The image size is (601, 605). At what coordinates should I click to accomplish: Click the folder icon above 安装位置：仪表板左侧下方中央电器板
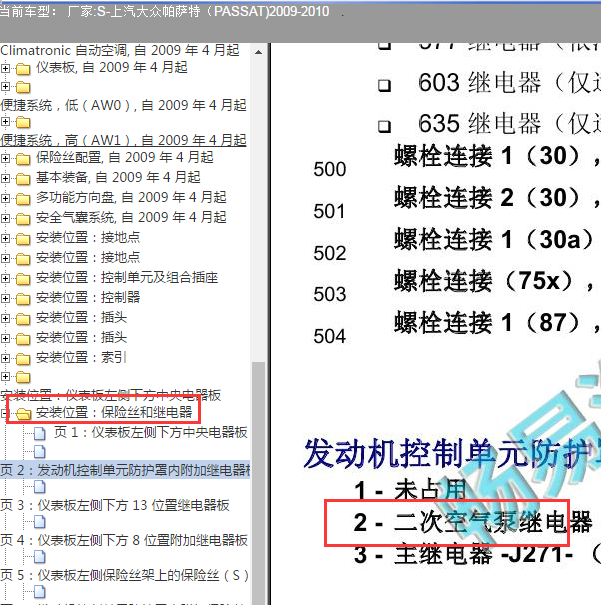pyautogui.click(x=23, y=377)
